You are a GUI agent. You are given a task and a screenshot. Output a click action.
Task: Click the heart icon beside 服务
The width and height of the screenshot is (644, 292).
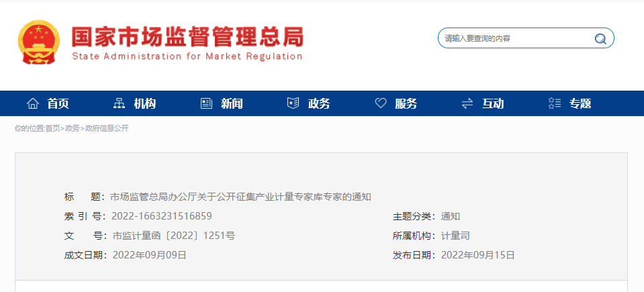click(x=381, y=103)
